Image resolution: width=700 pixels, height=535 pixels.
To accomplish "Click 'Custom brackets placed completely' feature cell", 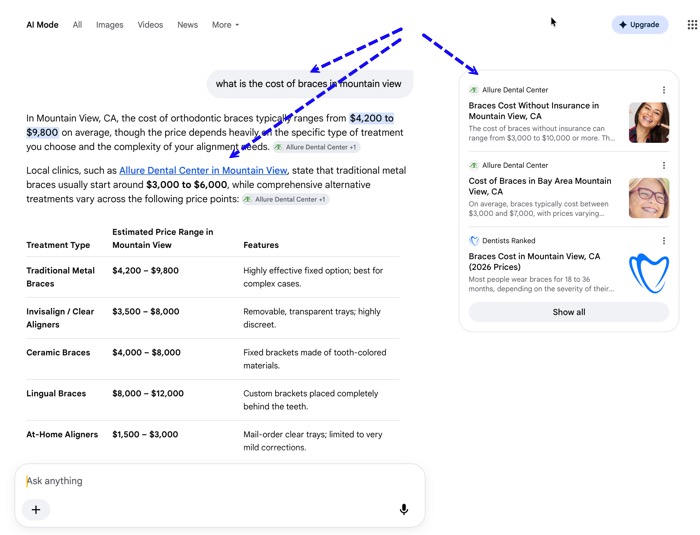I will point(311,400).
